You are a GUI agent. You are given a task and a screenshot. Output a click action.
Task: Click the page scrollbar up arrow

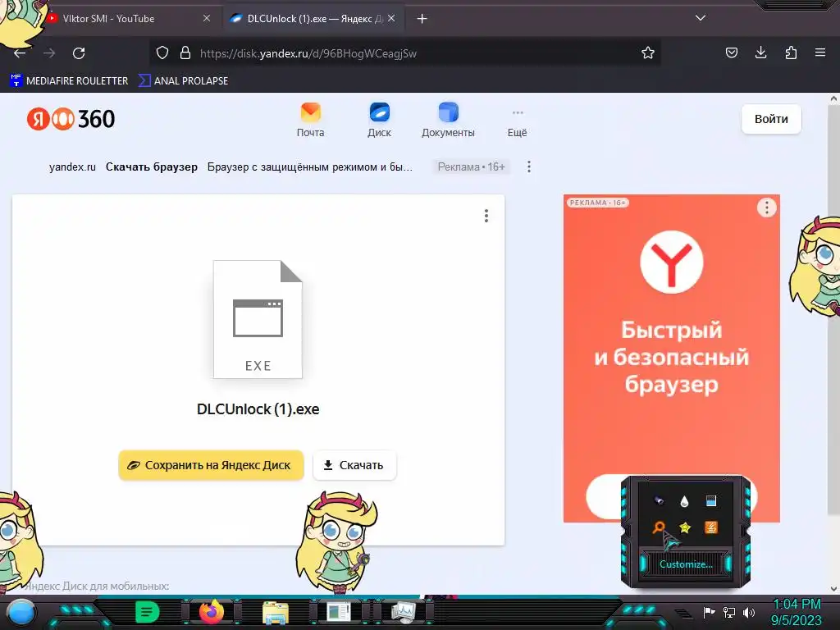[833, 98]
